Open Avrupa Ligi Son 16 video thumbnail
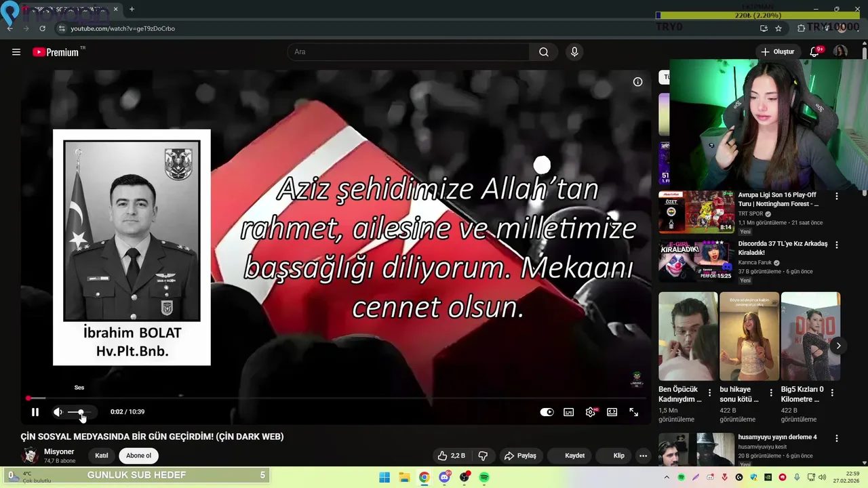The image size is (868, 488). coord(696,211)
